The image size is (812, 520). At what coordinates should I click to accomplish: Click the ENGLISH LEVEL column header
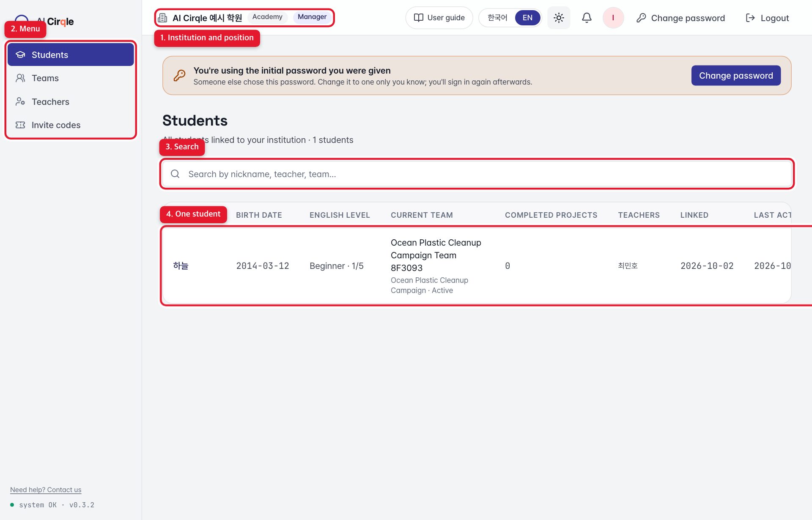tap(340, 215)
